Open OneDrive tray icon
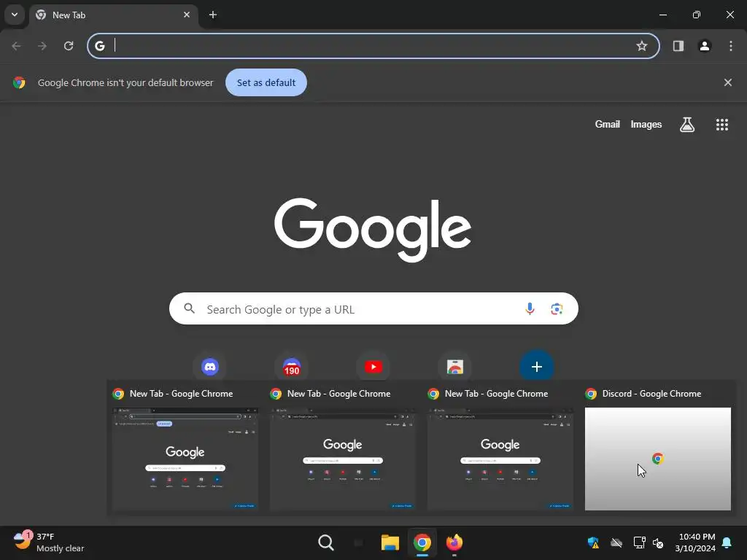 616,542
